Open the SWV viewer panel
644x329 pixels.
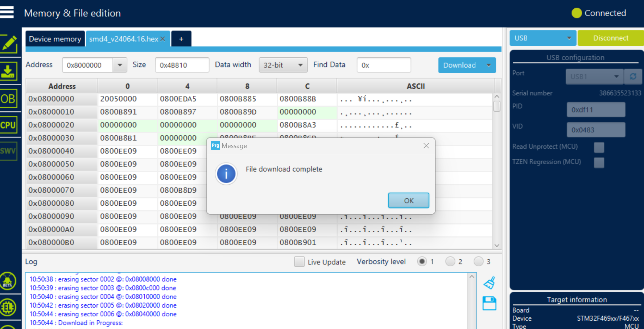point(8,151)
